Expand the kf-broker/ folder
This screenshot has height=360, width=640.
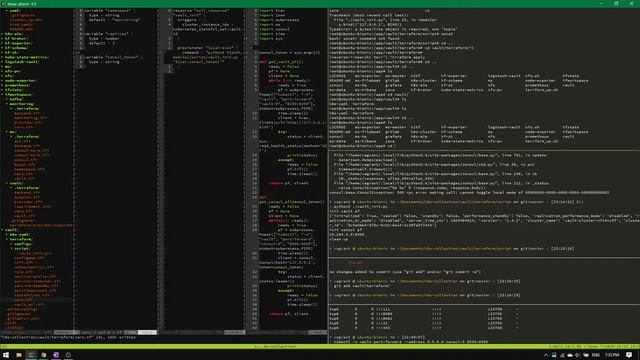tap(16, 38)
